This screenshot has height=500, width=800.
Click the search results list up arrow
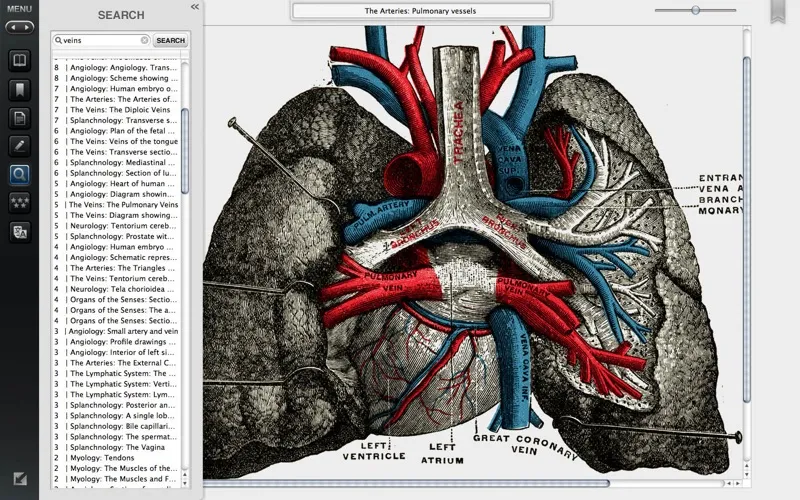click(185, 473)
